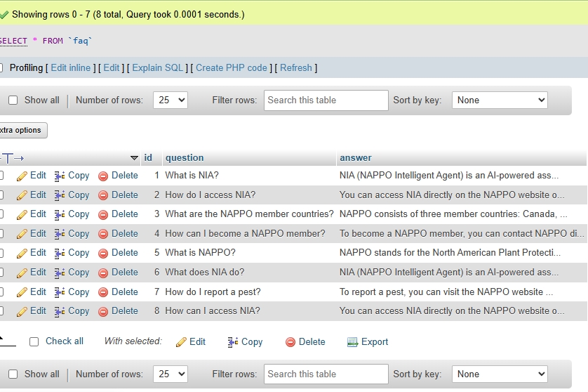This screenshot has width=588, height=392.
Task: Click the Refresh link
Action: (x=296, y=67)
